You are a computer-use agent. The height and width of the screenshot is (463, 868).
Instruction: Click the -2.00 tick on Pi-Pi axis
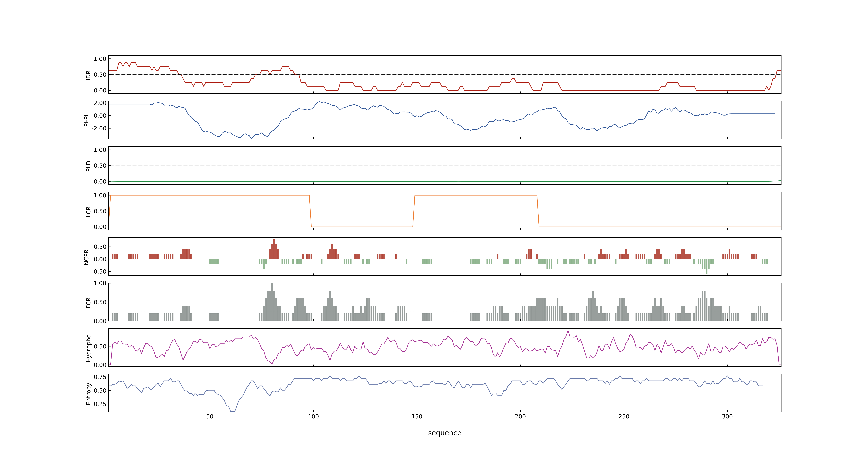[99, 128]
